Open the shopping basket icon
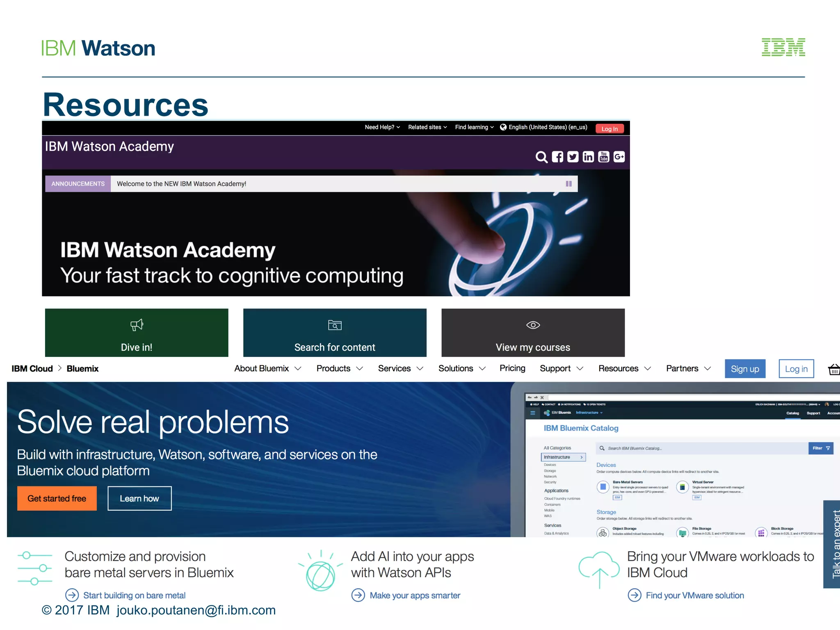 (x=834, y=369)
